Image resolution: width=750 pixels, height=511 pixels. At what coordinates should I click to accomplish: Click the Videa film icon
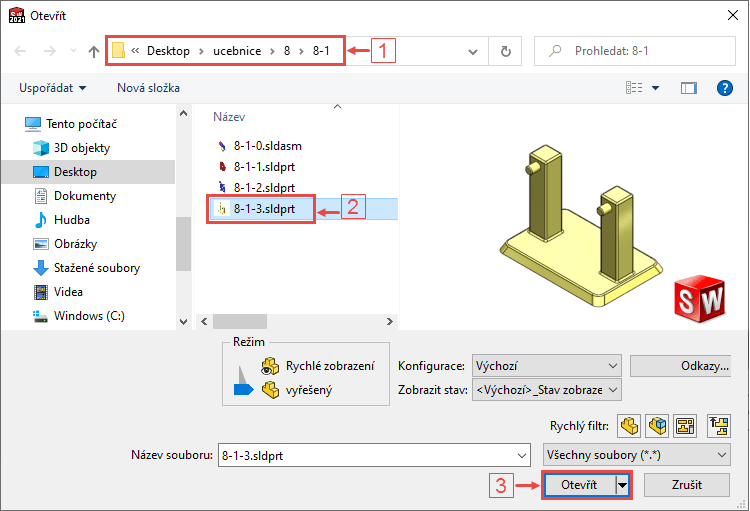[41, 292]
